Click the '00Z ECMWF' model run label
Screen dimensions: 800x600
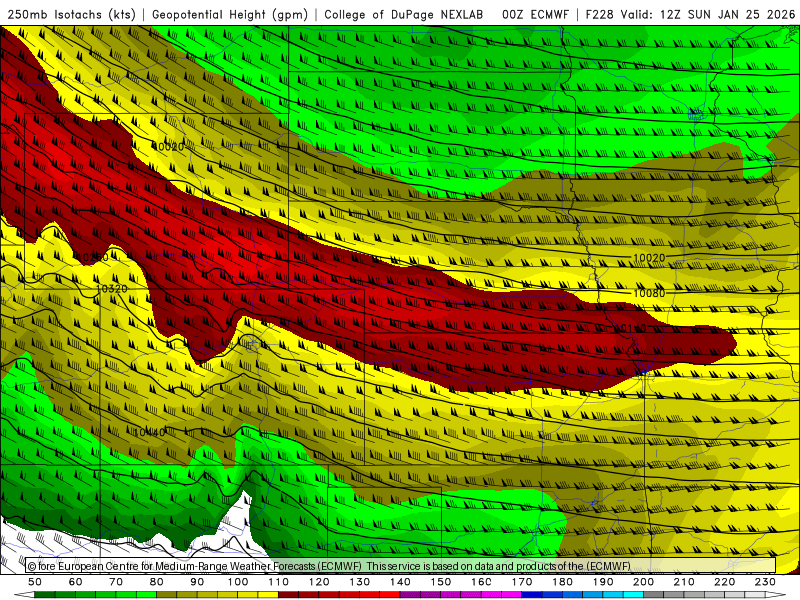tap(535, 14)
